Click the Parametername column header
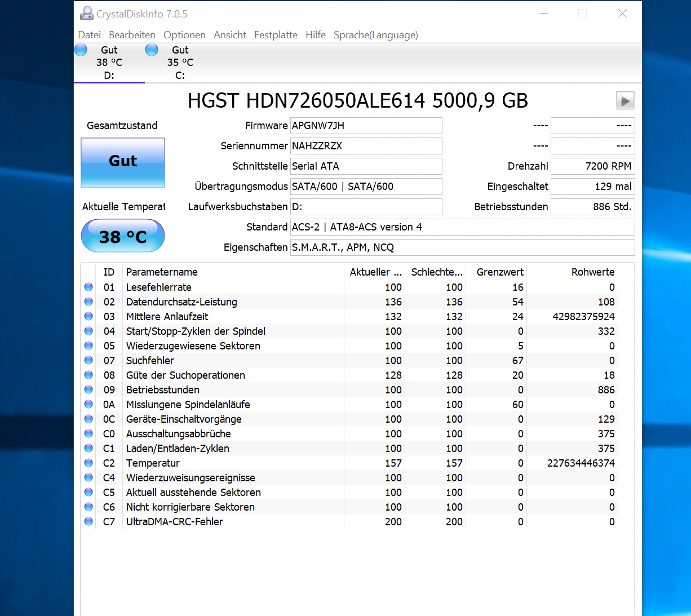Image resolution: width=691 pixels, height=616 pixels. 233,272
